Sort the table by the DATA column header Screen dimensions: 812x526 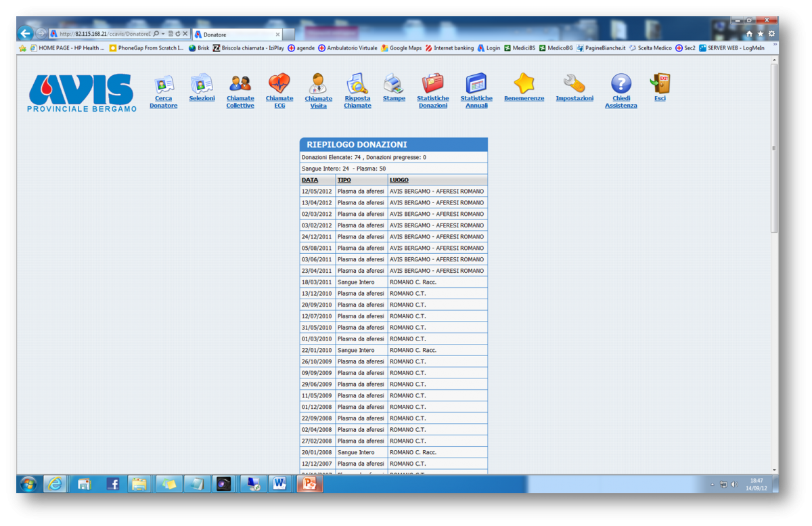tap(310, 180)
